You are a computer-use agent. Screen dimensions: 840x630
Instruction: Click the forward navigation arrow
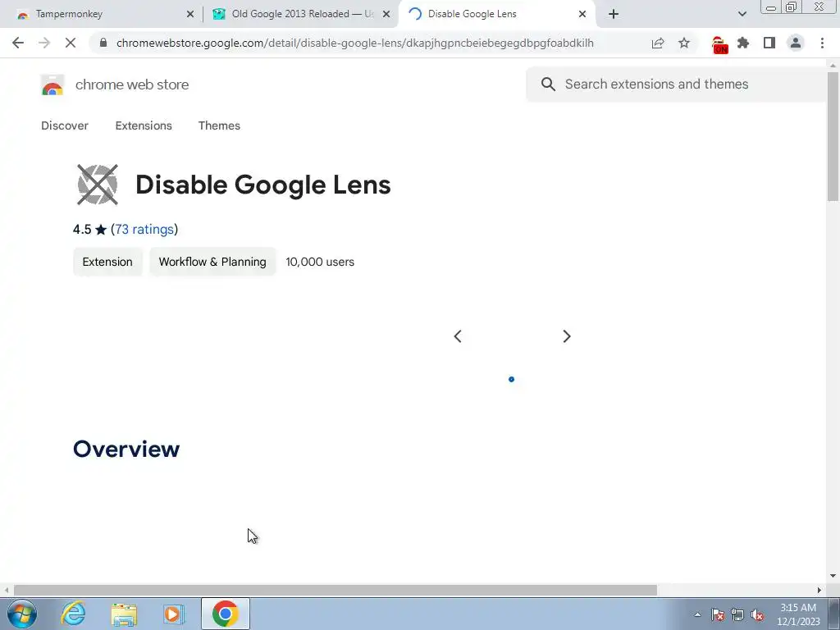(44, 43)
